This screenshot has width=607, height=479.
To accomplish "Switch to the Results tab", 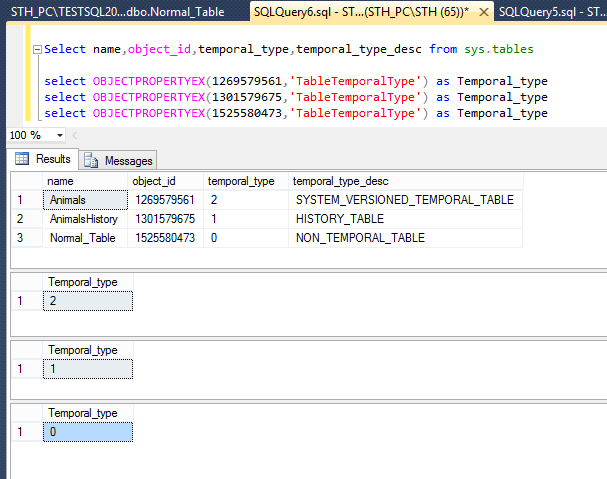I will click(43, 159).
